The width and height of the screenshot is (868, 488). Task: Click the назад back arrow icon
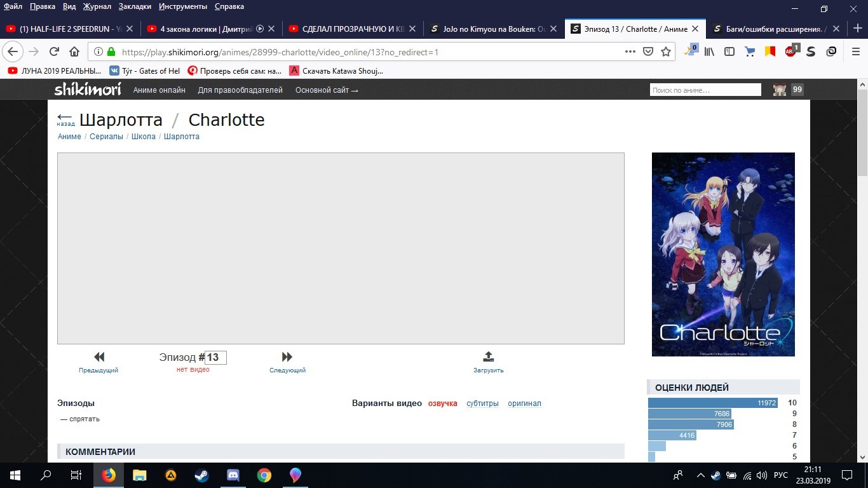pos(65,118)
